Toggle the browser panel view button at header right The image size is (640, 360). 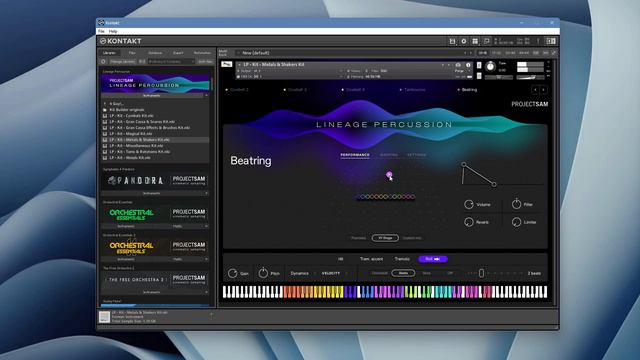pyautogui.click(x=551, y=41)
